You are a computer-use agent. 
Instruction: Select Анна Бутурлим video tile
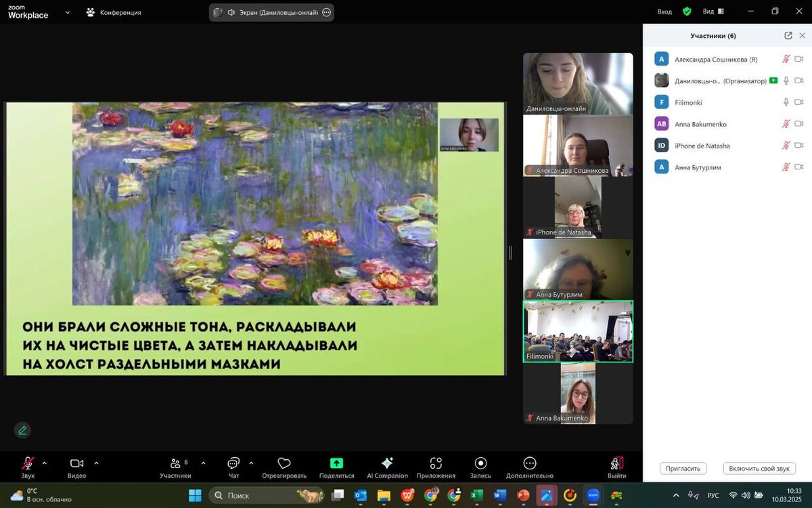click(578, 270)
